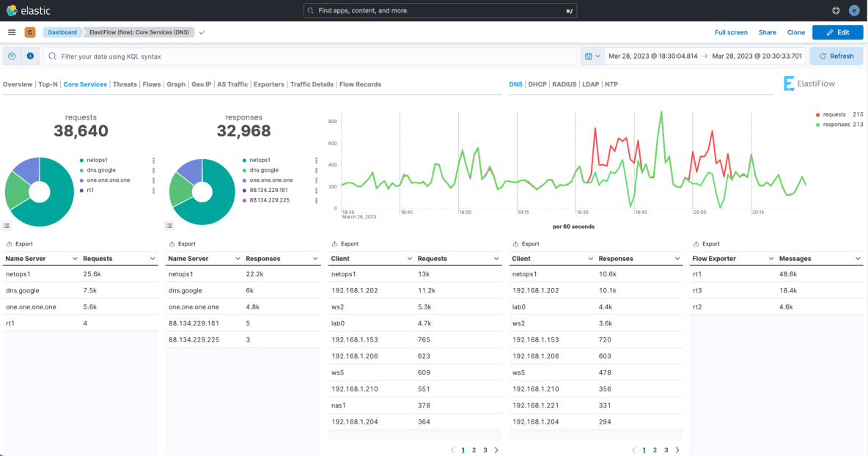Clone the dashboard
Image resolution: width=868 pixels, height=456 pixels.
pos(796,32)
